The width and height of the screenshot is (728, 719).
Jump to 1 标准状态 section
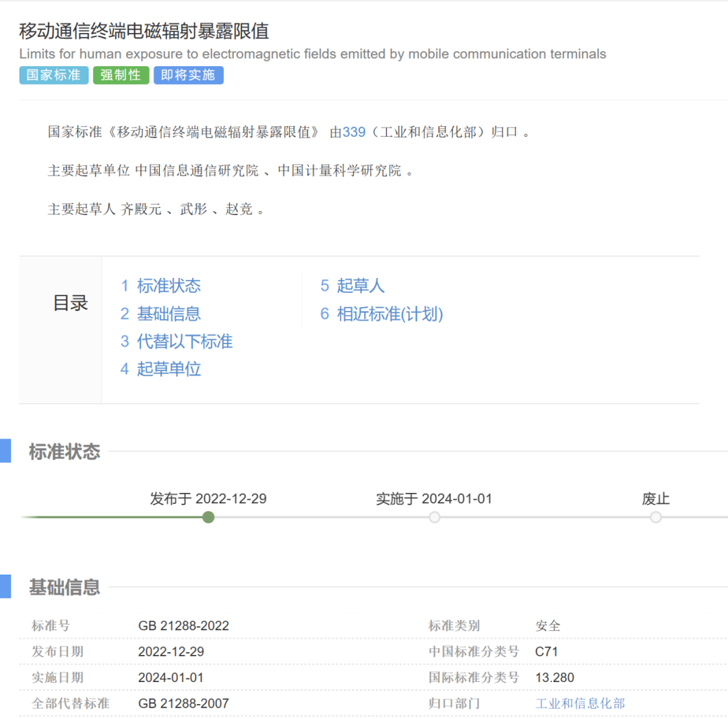tap(161, 286)
